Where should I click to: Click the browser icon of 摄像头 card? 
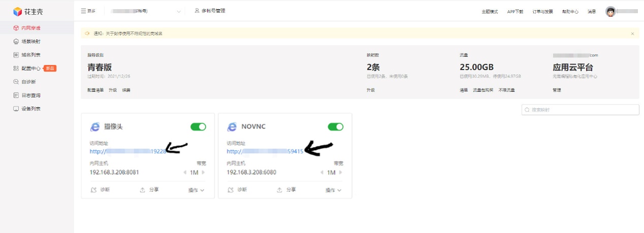point(95,126)
